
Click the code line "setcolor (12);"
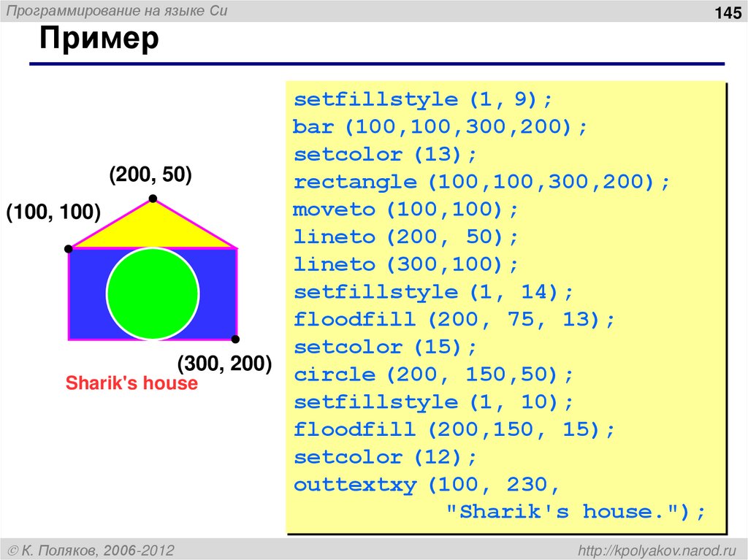pos(385,457)
